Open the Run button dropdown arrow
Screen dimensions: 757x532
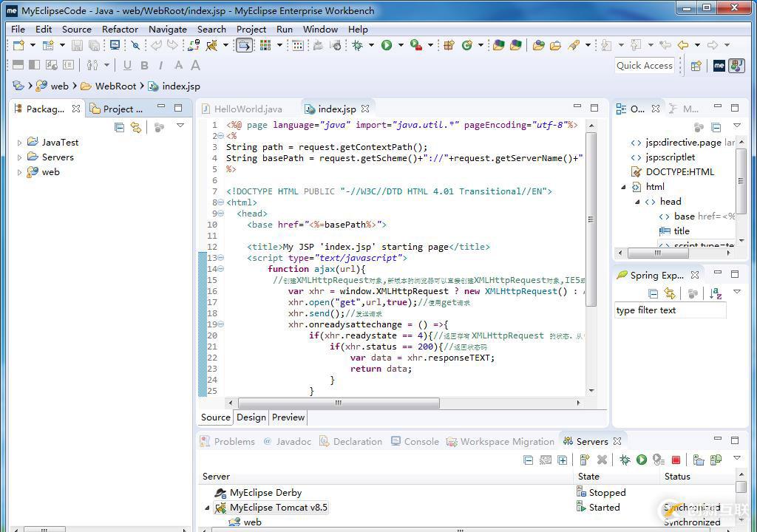click(x=401, y=45)
